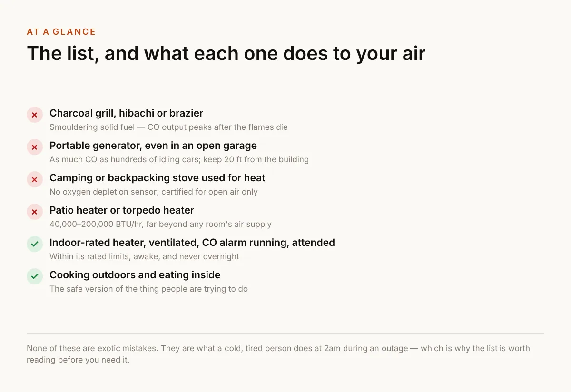Select the 'Charcoal grill, hibachi or brazier' title
This screenshot has width=571, height=392.
pyautogui.click(x=126, y=113)
